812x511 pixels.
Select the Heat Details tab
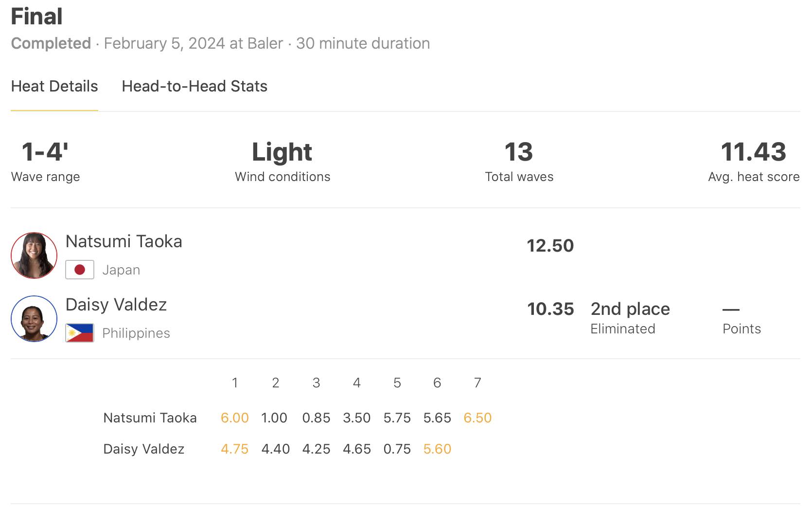pyautogui.click(x=54, y=86)
